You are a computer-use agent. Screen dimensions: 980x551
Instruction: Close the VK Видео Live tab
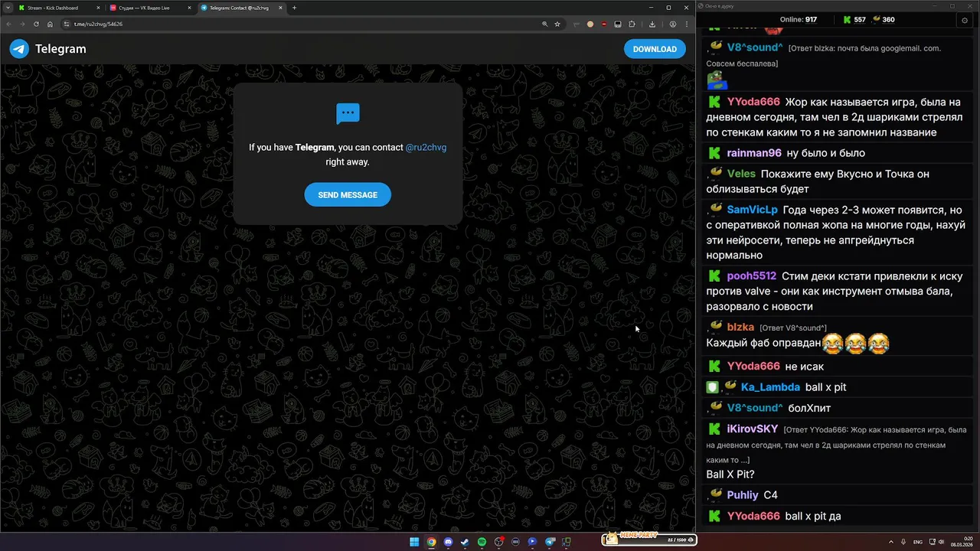pos(188,8)
